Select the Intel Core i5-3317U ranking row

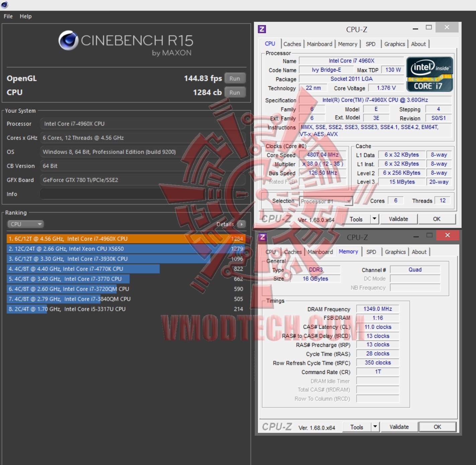pos(126,309)
